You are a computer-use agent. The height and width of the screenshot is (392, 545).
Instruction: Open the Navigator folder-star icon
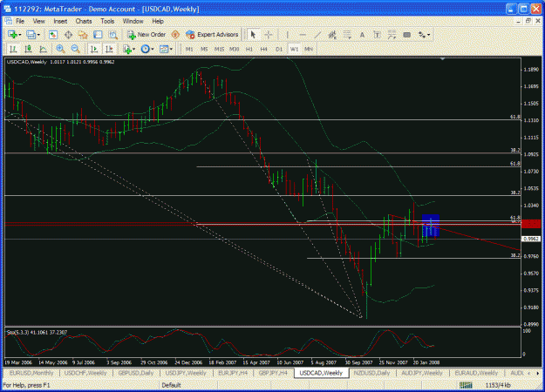click(83, 35)
